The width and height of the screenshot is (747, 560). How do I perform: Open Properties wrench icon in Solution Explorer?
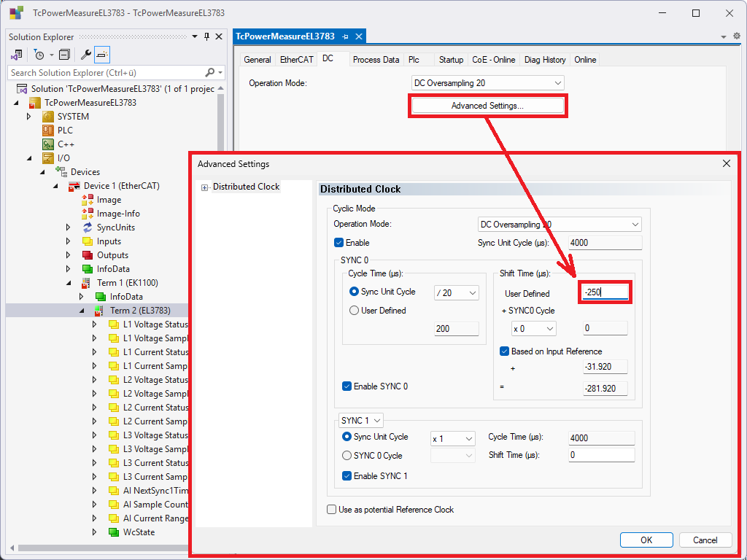(86, 55)
